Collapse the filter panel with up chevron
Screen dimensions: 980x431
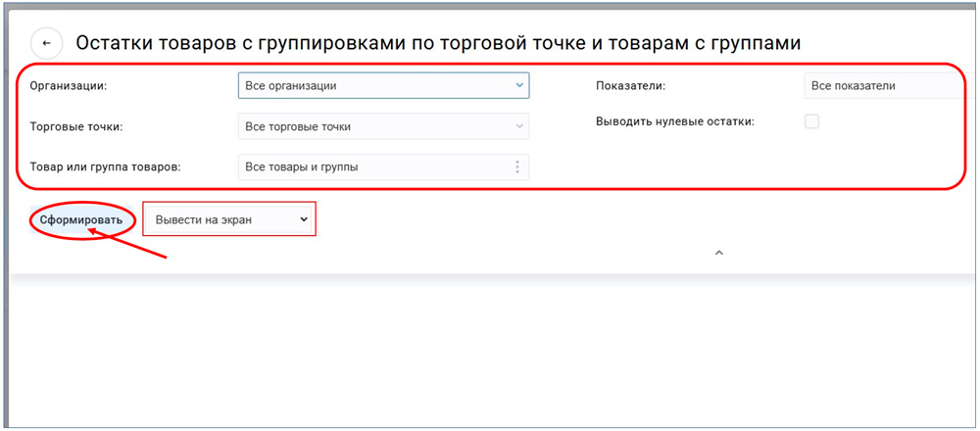[718, 253]
